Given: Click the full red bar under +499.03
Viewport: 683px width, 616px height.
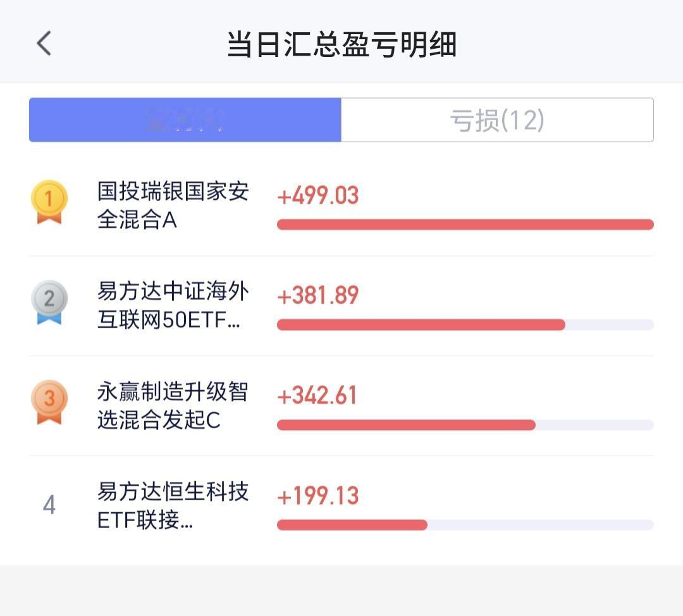Looking at the screenshot, I should pyautogui.click(x=465, y=225).
